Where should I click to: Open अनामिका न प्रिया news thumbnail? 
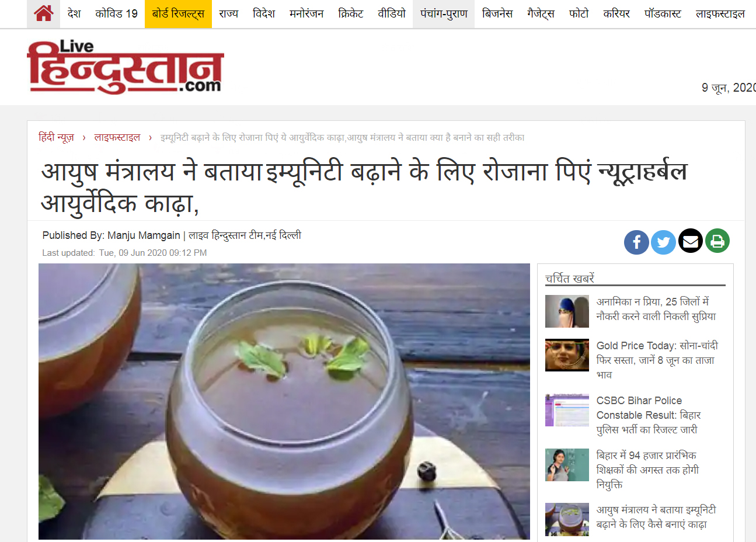click(x=567, y=311)
